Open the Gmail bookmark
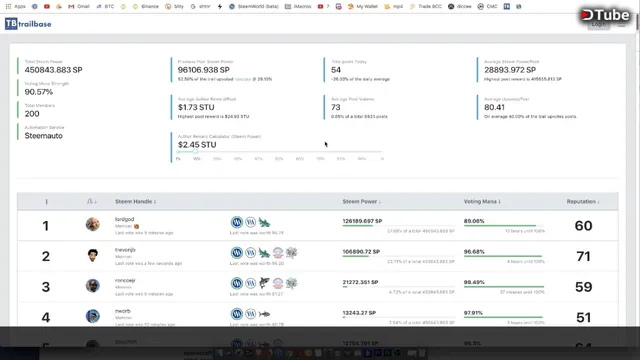This screenshot has height=360, width=640. click(x=79, y=7)
